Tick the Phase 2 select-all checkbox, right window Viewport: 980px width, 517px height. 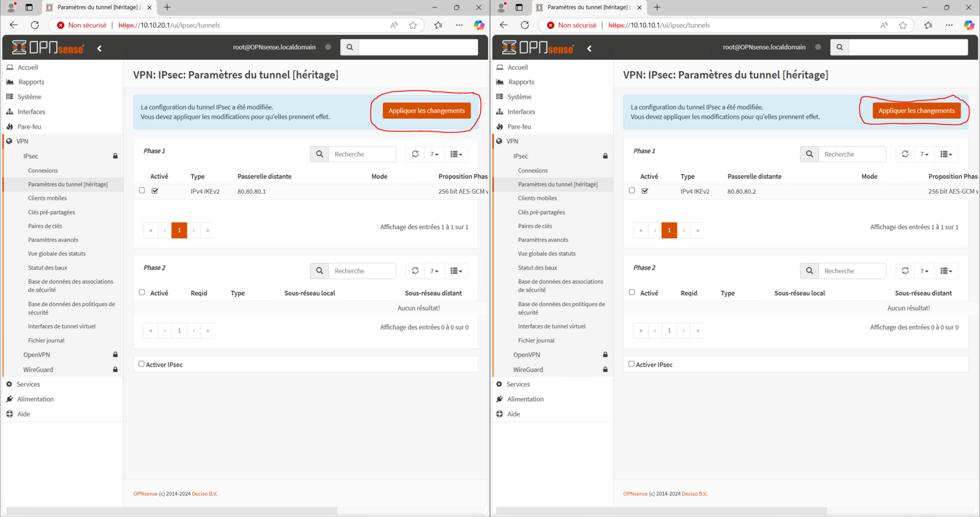click(632, 292)
